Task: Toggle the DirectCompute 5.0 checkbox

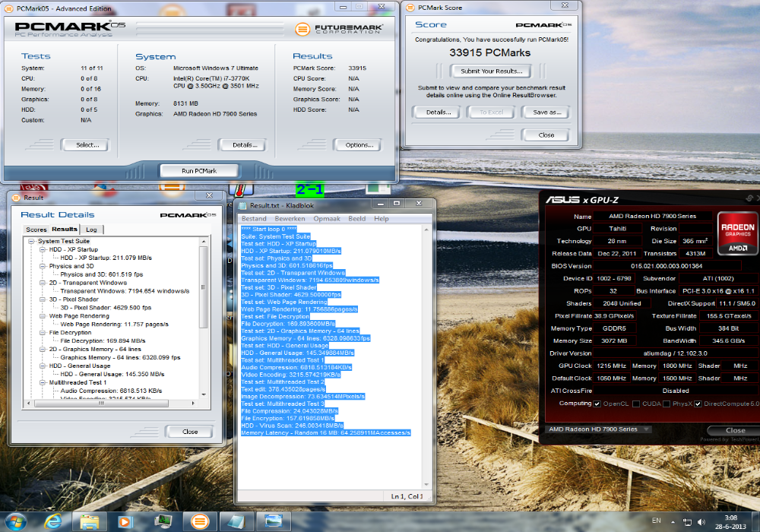Action: tap(698, 404)
